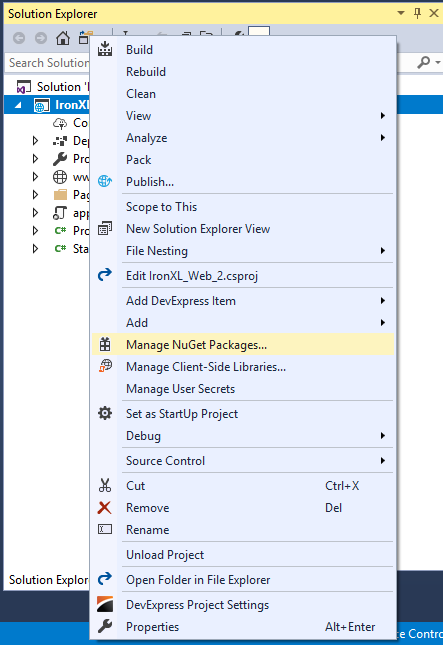
Task: Click the red Remove X icon
Action: click(x=104, y=508)
